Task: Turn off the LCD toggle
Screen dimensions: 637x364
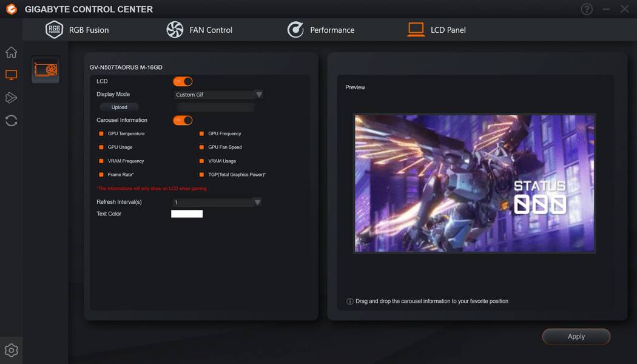Action: [183, 81]
